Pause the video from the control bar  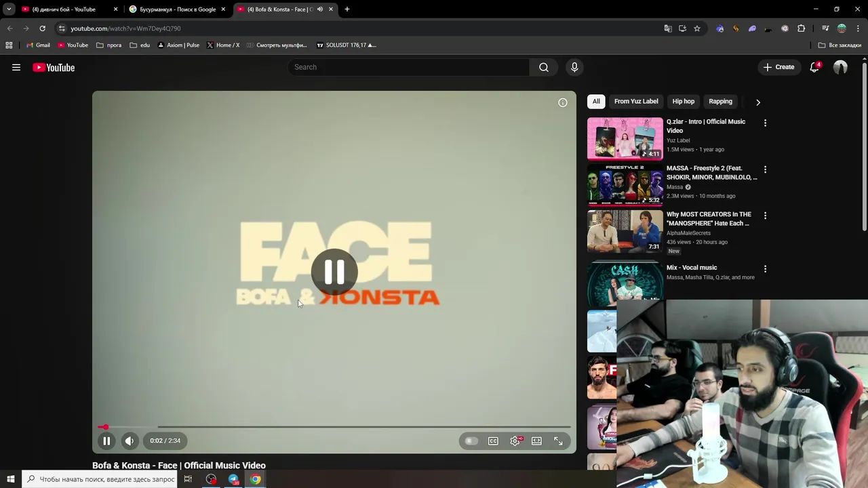pos(106,441)
